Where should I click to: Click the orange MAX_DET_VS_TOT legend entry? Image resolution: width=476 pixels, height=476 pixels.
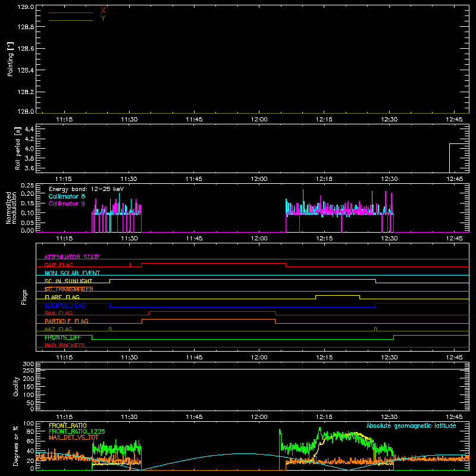74,437
